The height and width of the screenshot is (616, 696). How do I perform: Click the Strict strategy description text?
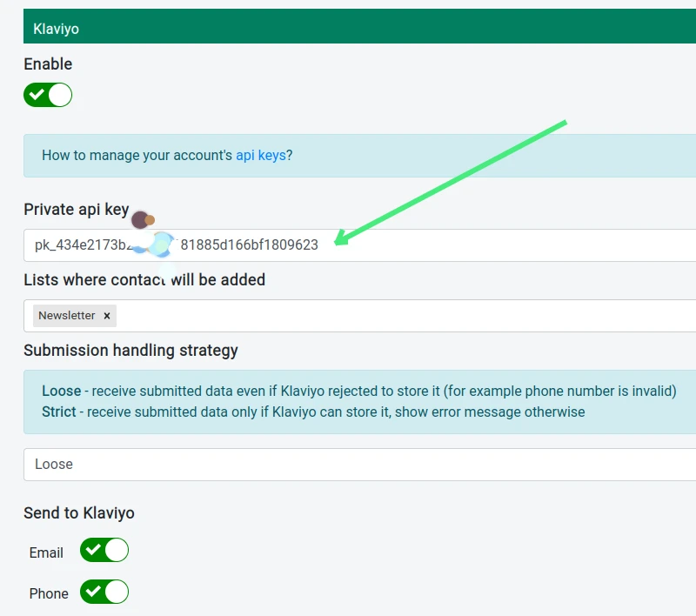click(313, 412)
